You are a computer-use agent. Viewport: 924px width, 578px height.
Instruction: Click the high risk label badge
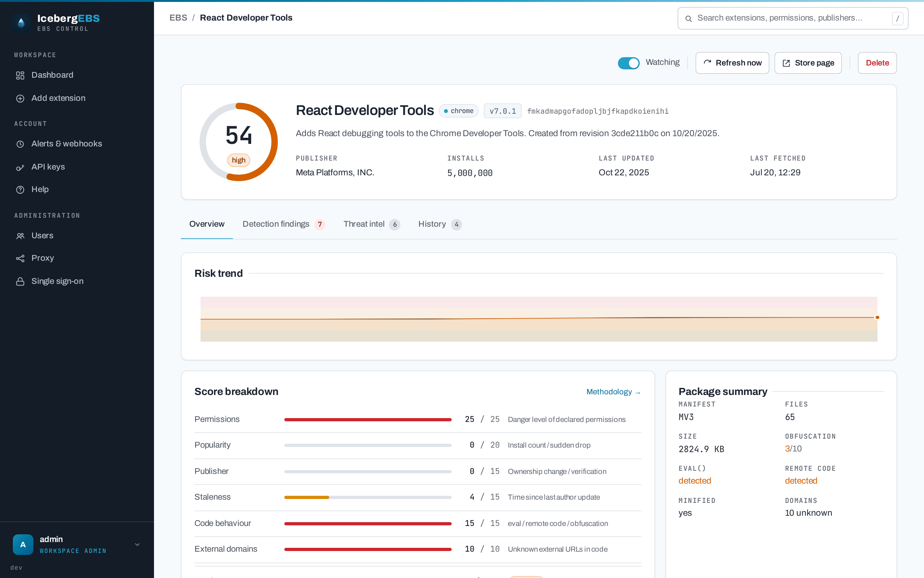239,160
